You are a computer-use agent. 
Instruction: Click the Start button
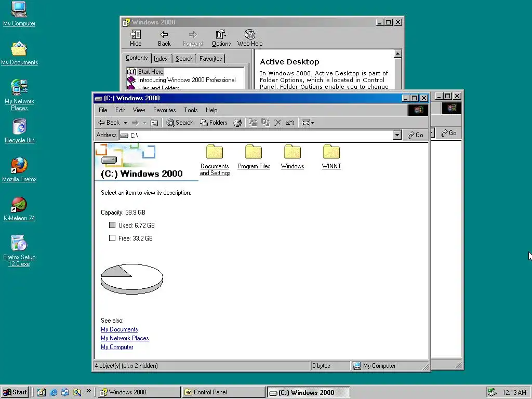15,392
